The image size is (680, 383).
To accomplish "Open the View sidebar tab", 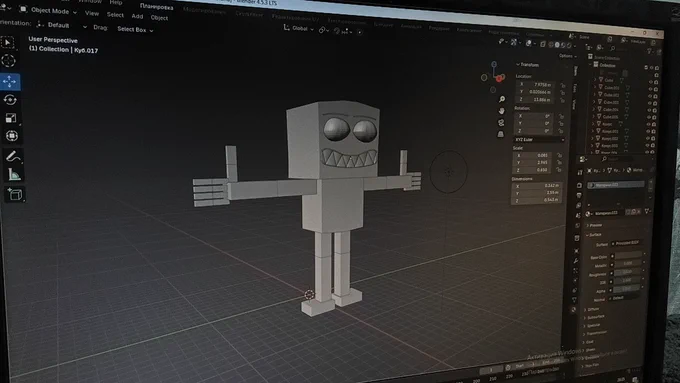I will click(574, 104).
